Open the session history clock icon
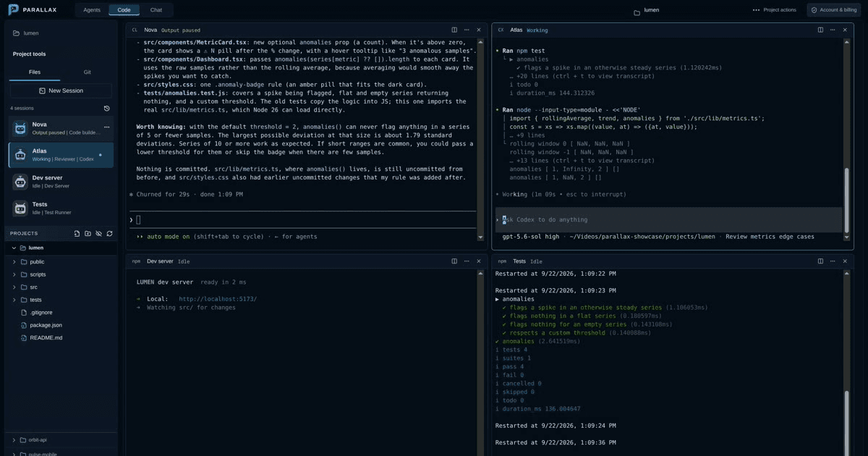 coord(107,109)
